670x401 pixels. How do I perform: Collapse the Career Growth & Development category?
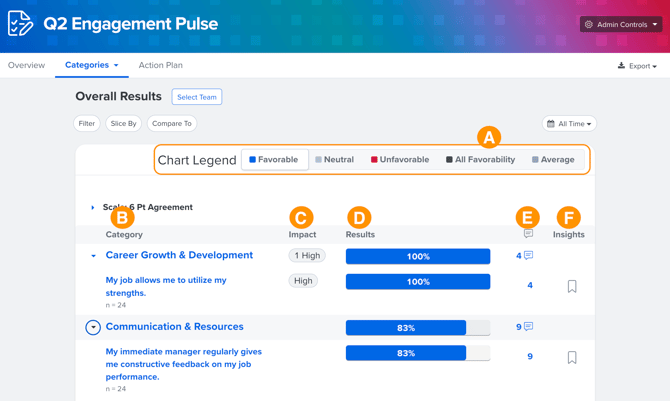pos(94,256)
